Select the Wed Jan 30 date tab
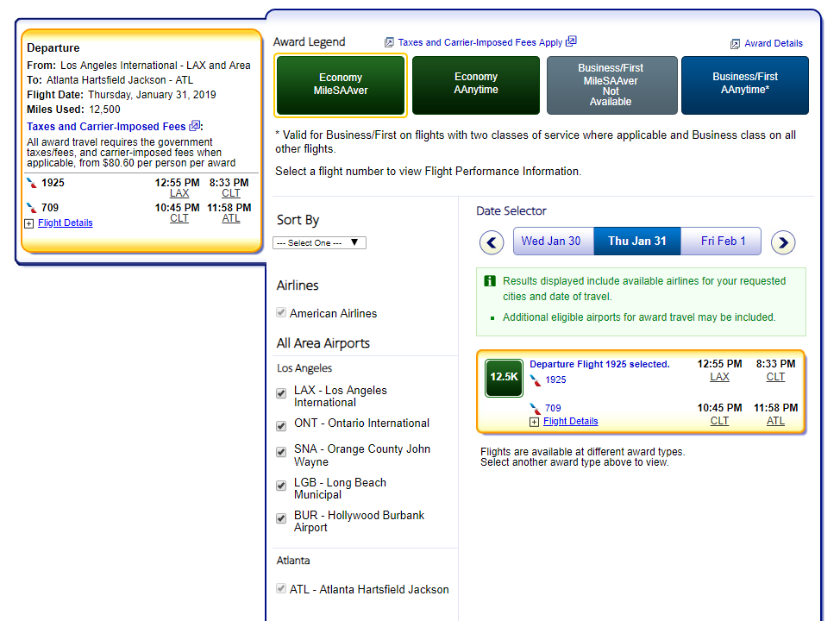840x621 pixels. [x=552, y=241]
